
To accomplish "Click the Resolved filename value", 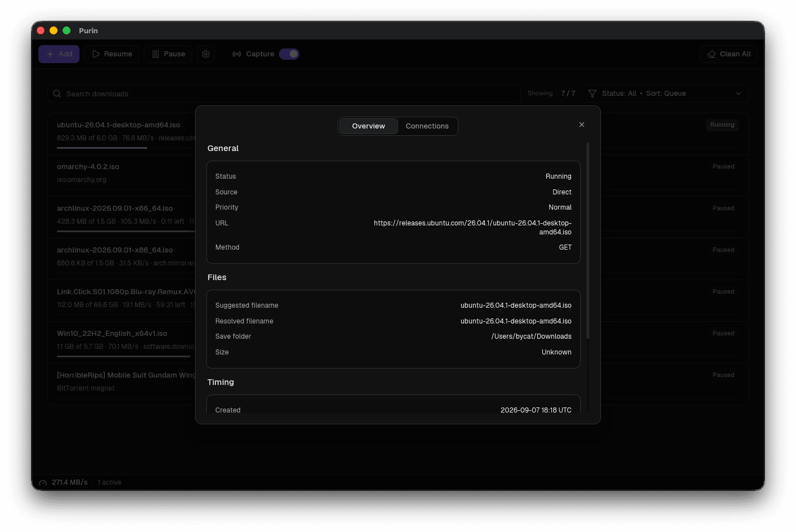I will 516,321.
